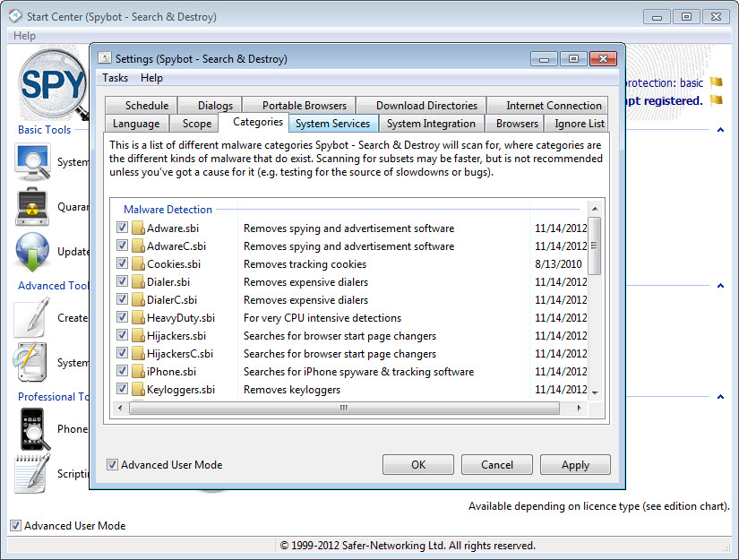Disable the HeavyDuty.sbi checkbox
The image size is (739, 560).
[x=122, y=317]
